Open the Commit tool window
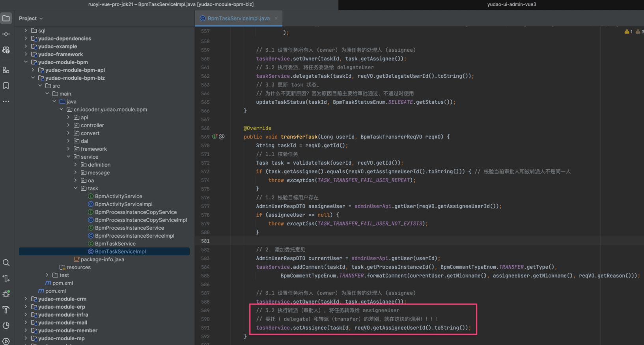The height and width of the screenshot is (345, 644). [x=6, y=34]
